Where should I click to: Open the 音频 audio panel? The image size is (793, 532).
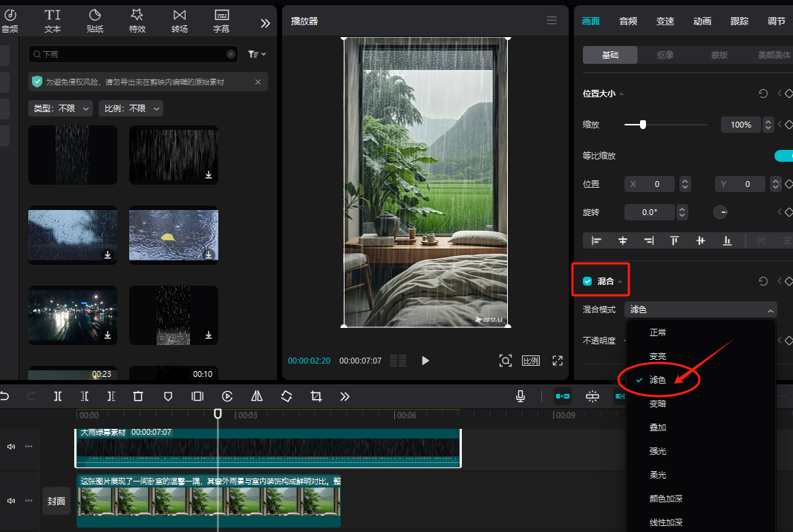(x=10, y=20)
